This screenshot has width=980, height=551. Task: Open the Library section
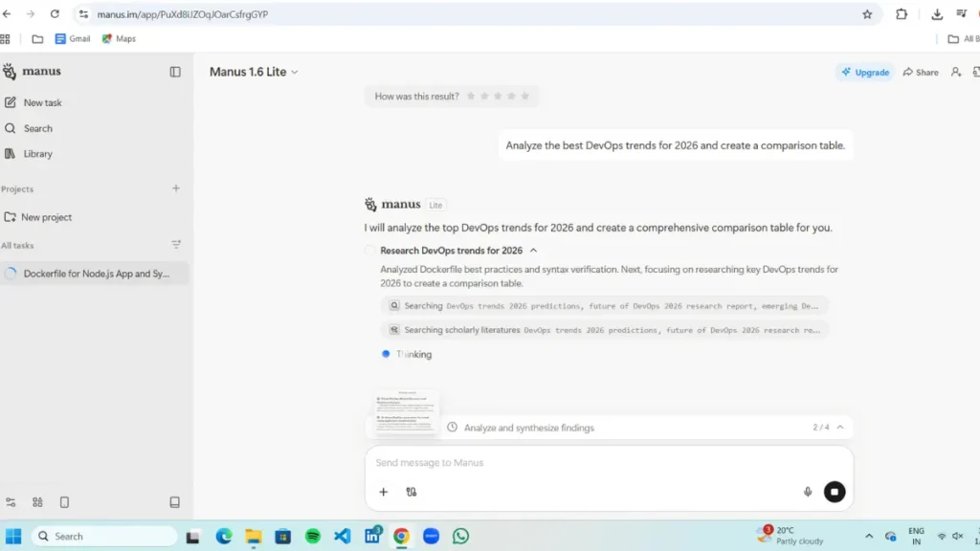tap(38, 154)
